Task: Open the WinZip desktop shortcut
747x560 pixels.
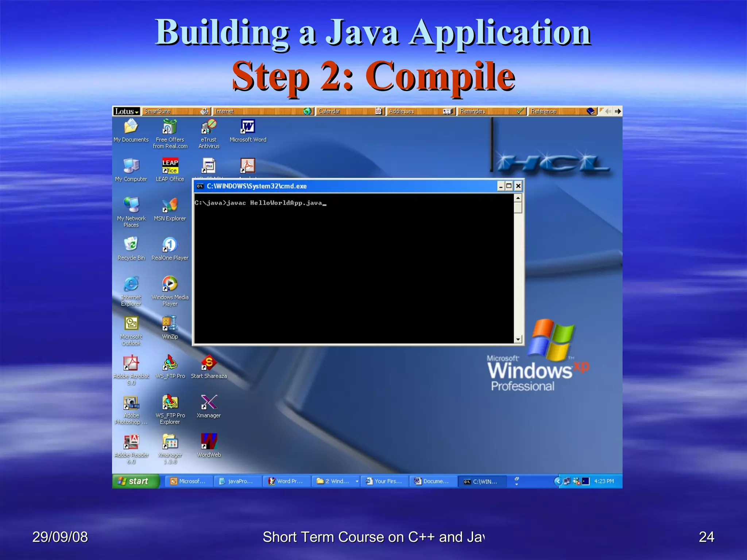Action: (x=170, y=324)
